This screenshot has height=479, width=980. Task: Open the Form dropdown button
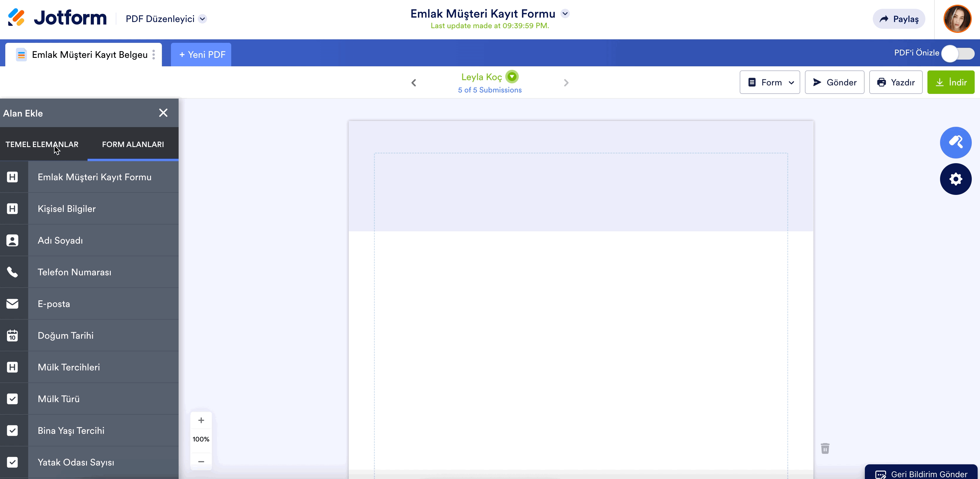click(x=770, y=82)
